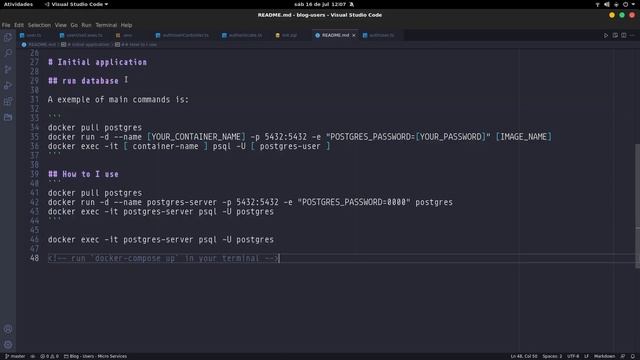Viewport: 640px width, 360px height.
Task: Click the UTF-8 encoding selector
Action: click(573, 356)
